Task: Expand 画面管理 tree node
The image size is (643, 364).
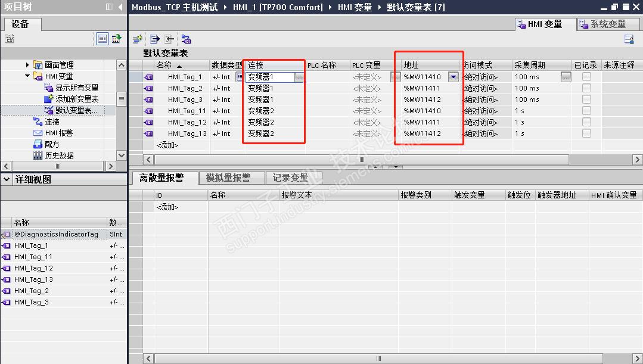Action: pos(27,65)
